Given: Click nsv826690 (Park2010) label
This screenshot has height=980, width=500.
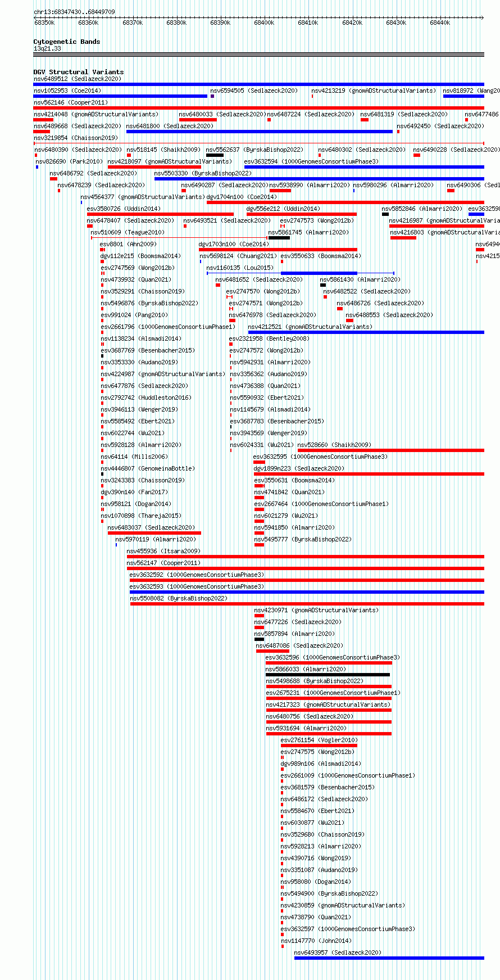Looking at the screenshot, I should tap(69, 161).
